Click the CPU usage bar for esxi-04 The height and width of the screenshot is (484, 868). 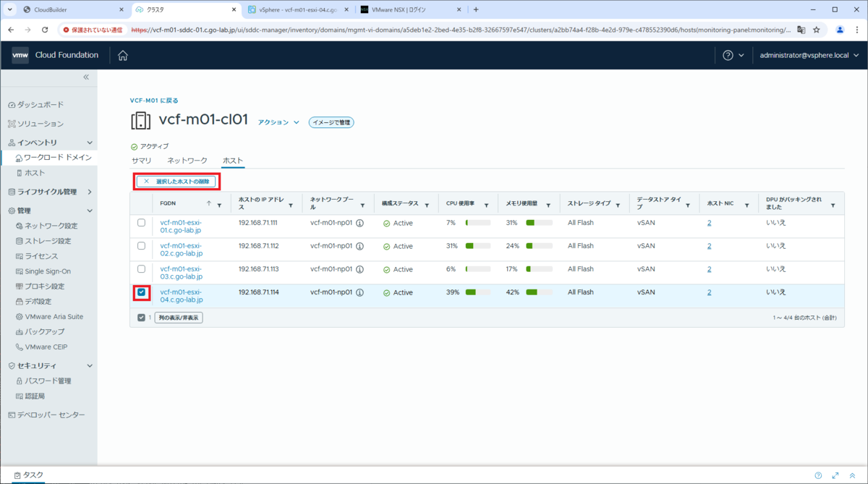(x=478, y=292)
